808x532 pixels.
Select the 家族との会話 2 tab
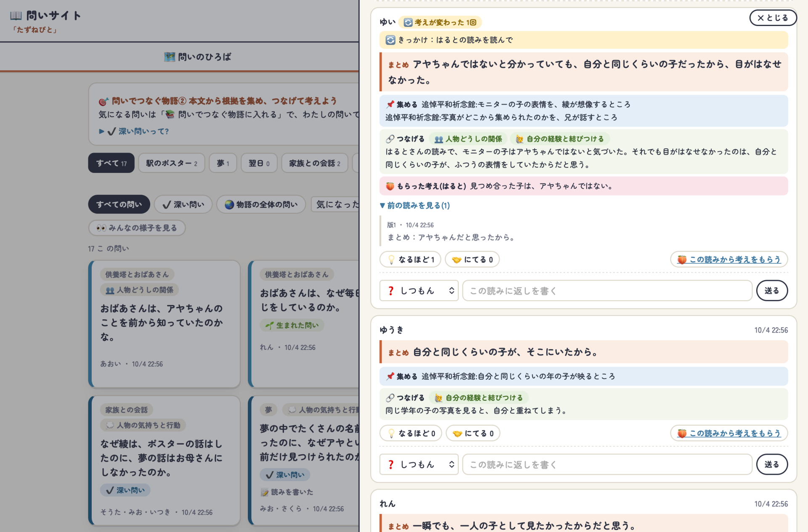[x=315, y=163]
